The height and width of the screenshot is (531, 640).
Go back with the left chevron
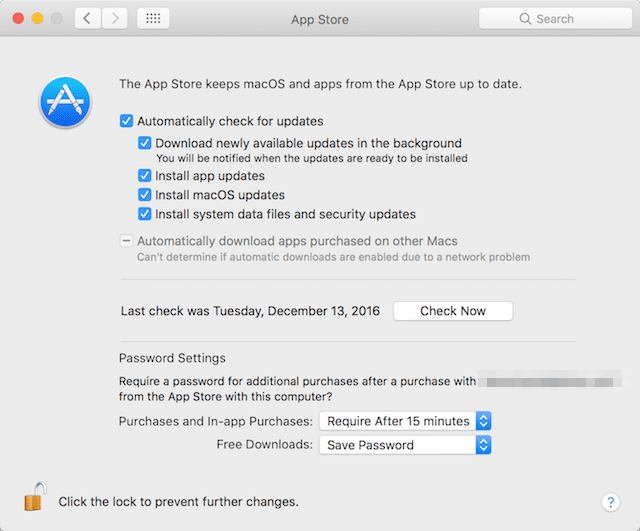(88, 18)
